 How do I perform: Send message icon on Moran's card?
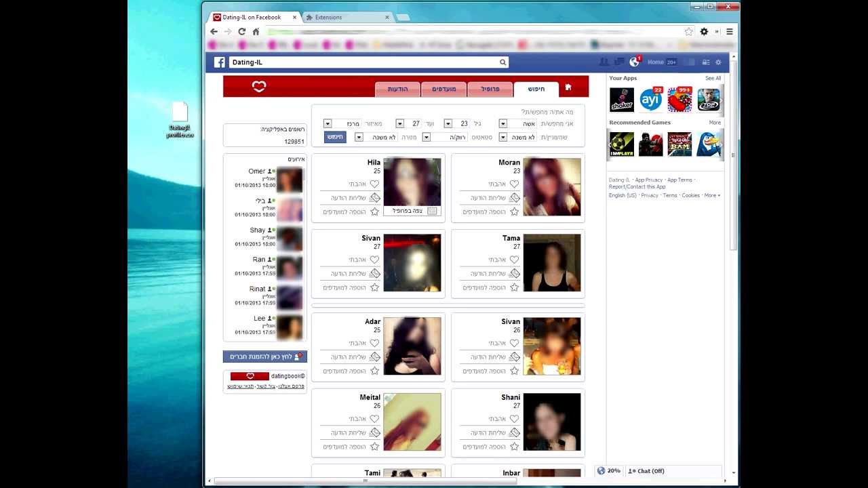coord(514,198)
